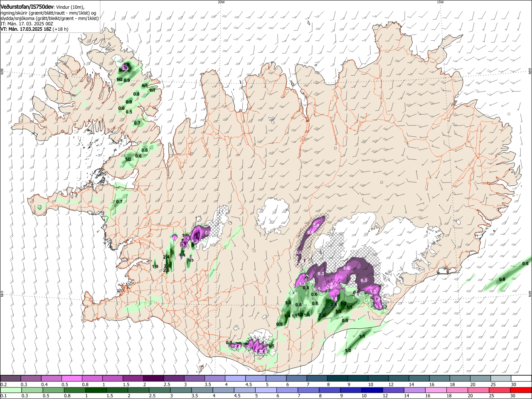
Task: Click the snow scale swatch between 0.2 and 0.3
Action: (11, 379)
